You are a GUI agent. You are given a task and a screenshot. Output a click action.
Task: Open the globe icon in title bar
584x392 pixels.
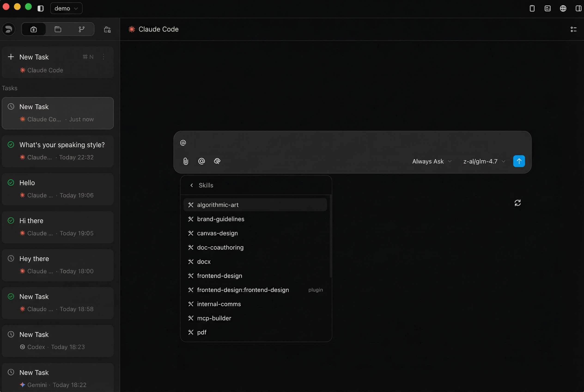pos(563,9)
